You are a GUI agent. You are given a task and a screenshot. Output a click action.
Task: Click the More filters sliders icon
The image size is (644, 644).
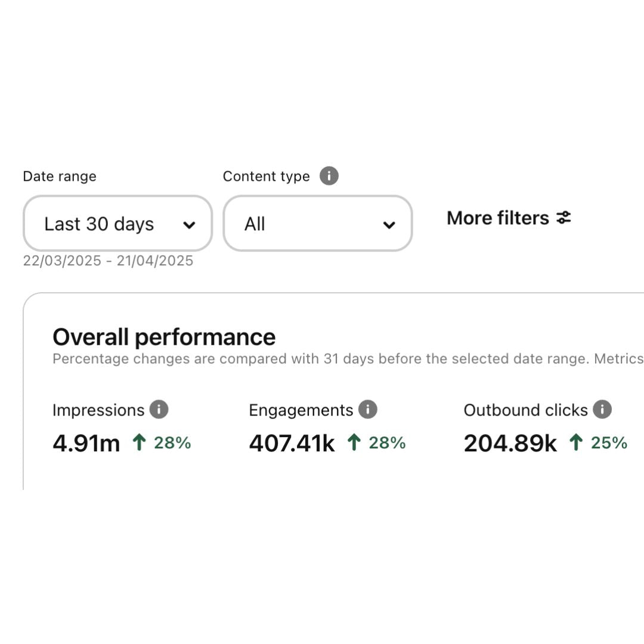[563, 217]
